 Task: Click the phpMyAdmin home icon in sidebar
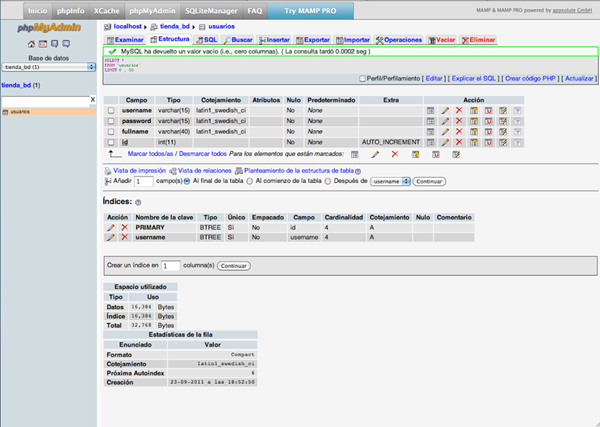tap(32, 43)
